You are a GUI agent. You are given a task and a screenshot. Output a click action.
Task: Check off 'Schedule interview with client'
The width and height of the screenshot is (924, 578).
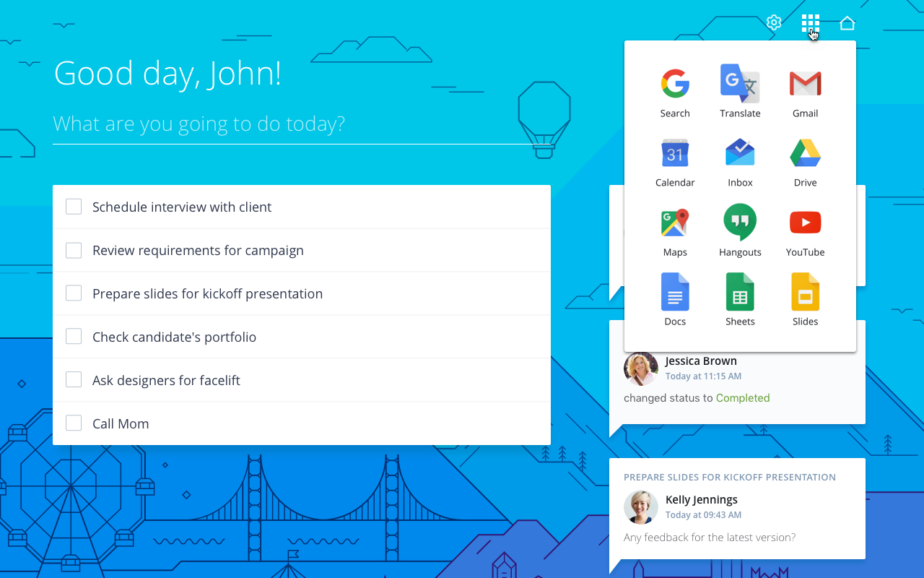pos(74,207)
